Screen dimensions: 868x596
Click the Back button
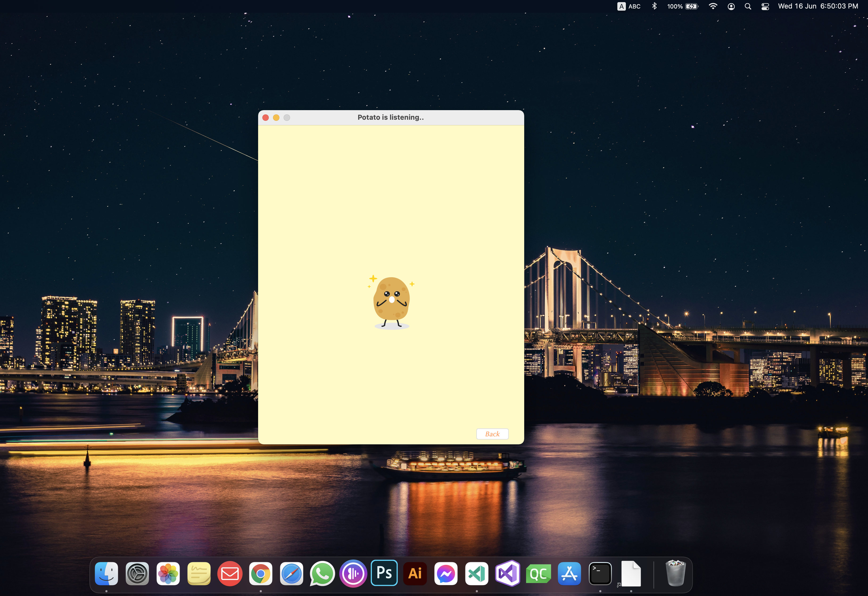pos(492,434)
